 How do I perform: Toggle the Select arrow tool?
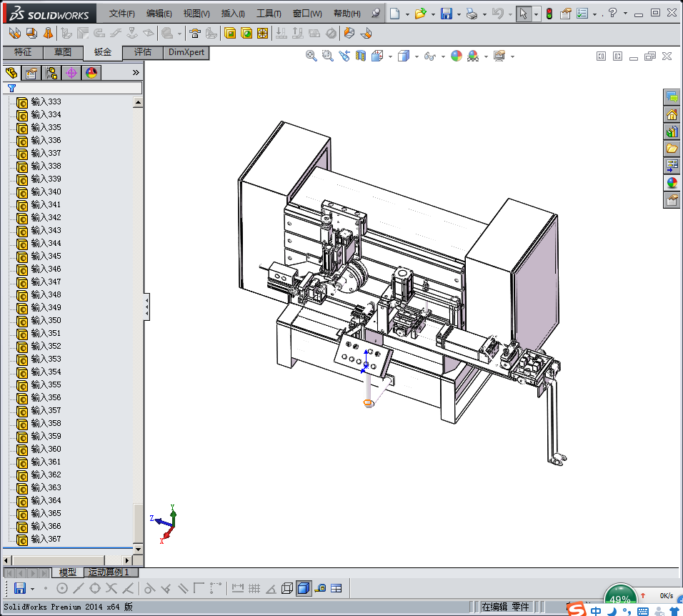point(524,14)
